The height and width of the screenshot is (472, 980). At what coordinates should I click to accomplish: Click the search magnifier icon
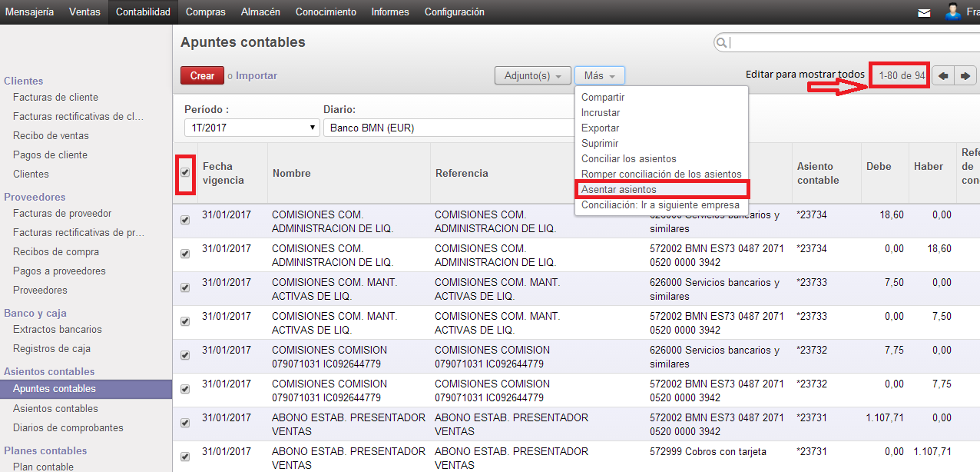(721, 43)
